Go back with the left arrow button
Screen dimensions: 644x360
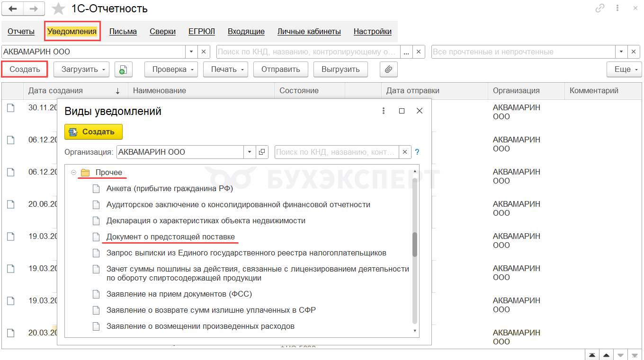click(13, 9)
